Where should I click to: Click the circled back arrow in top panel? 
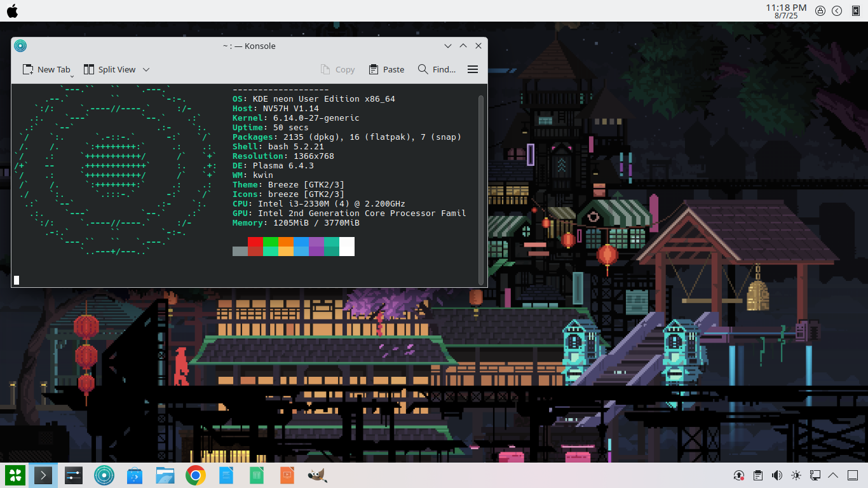click(837, 11)
